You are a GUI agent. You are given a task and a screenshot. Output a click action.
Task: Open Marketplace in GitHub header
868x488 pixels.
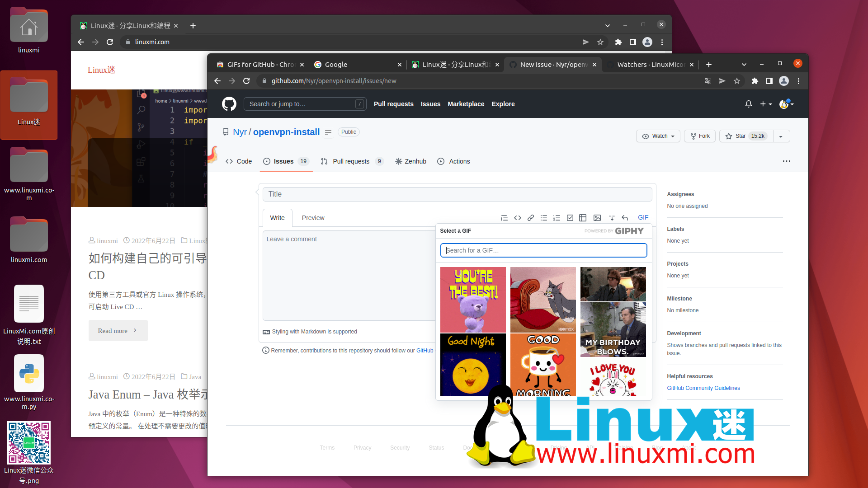point(466,104)
